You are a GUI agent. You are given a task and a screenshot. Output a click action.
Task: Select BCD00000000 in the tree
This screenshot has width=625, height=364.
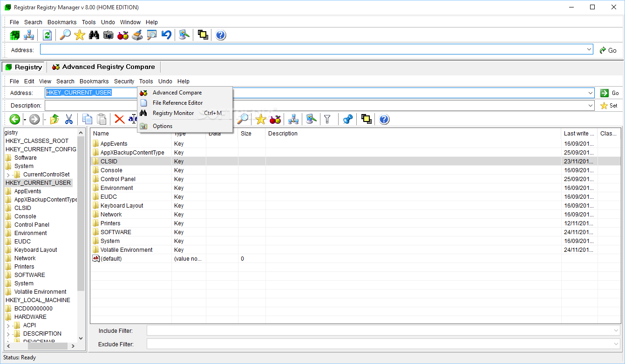[x=33, y=309]
